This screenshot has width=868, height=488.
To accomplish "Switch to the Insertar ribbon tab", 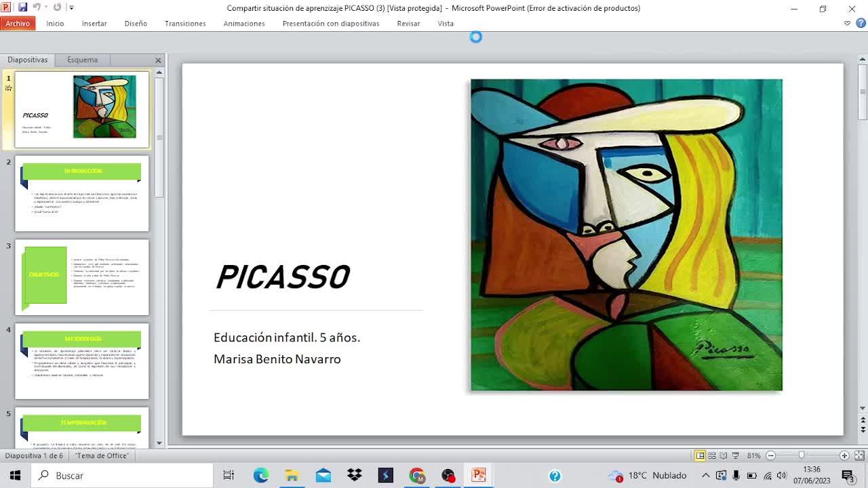I will coord(94,23).
